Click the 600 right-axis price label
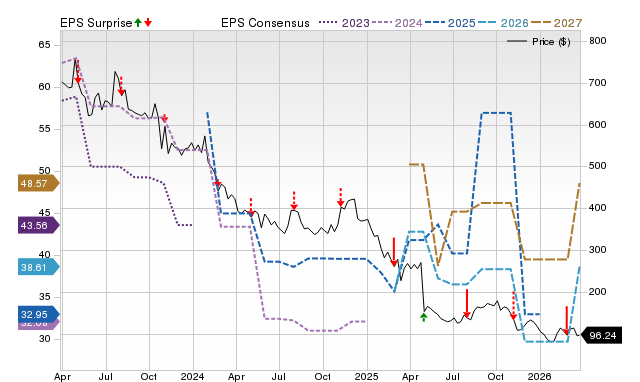The width and height of the screenshot is (640, 382). 598,125
